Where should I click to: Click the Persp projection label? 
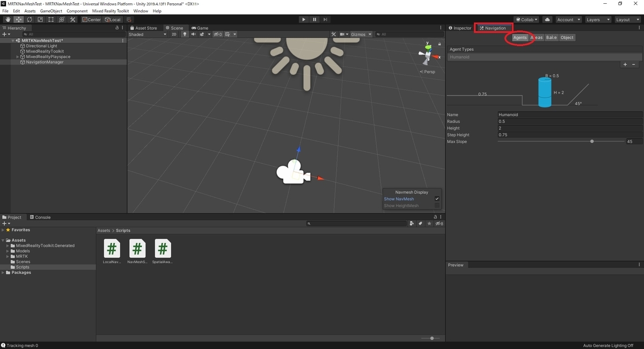click(427, 71)
